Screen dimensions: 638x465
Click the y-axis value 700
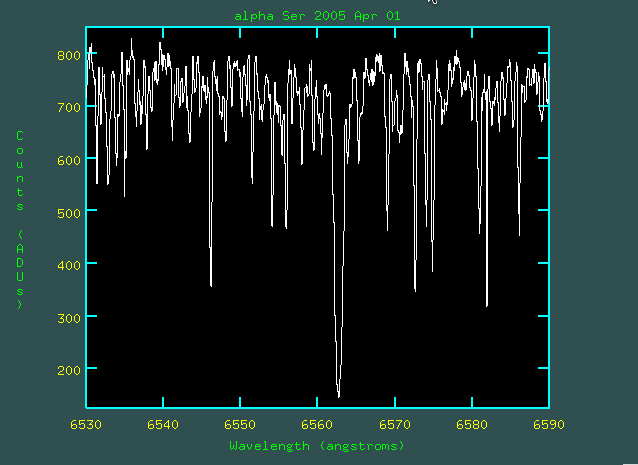69,108
